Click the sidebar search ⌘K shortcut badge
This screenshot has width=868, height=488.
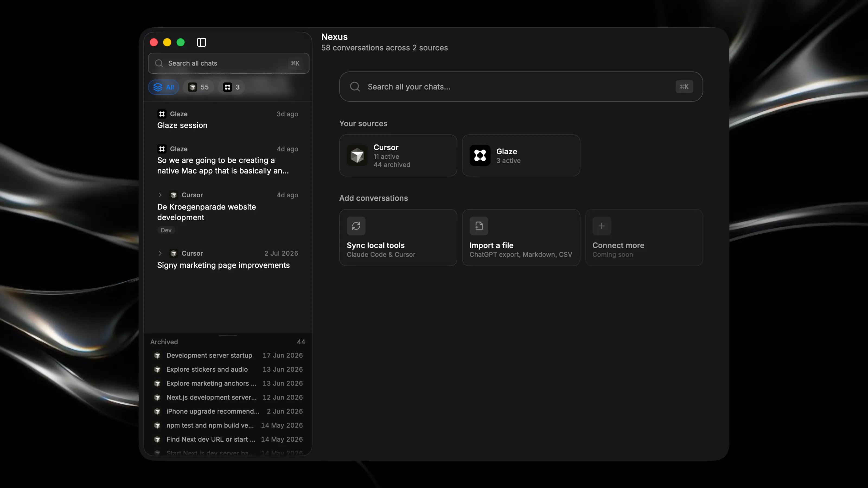coord(295,63)
